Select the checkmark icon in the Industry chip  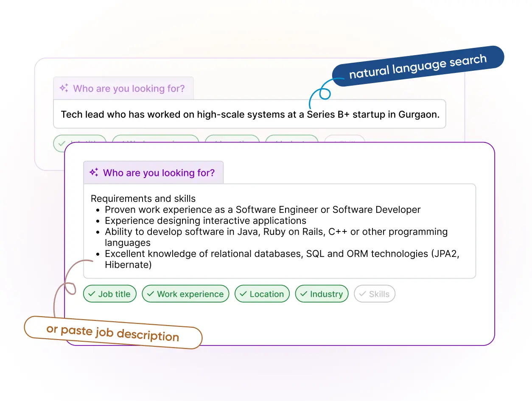[304, 294]
